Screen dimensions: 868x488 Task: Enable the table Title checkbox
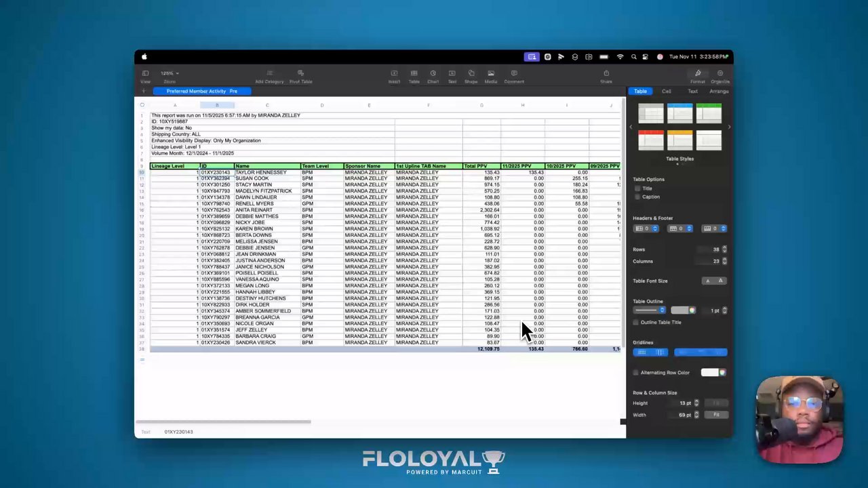coord(637,188)
